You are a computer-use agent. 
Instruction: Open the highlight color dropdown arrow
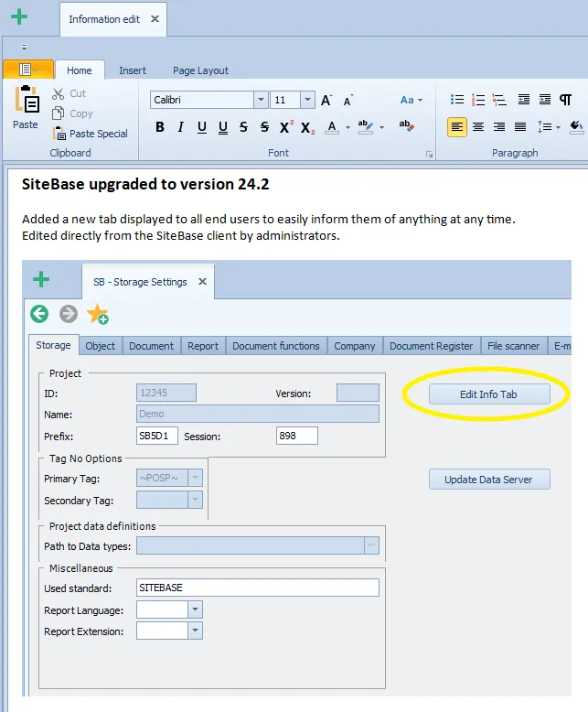pos(381,127)
